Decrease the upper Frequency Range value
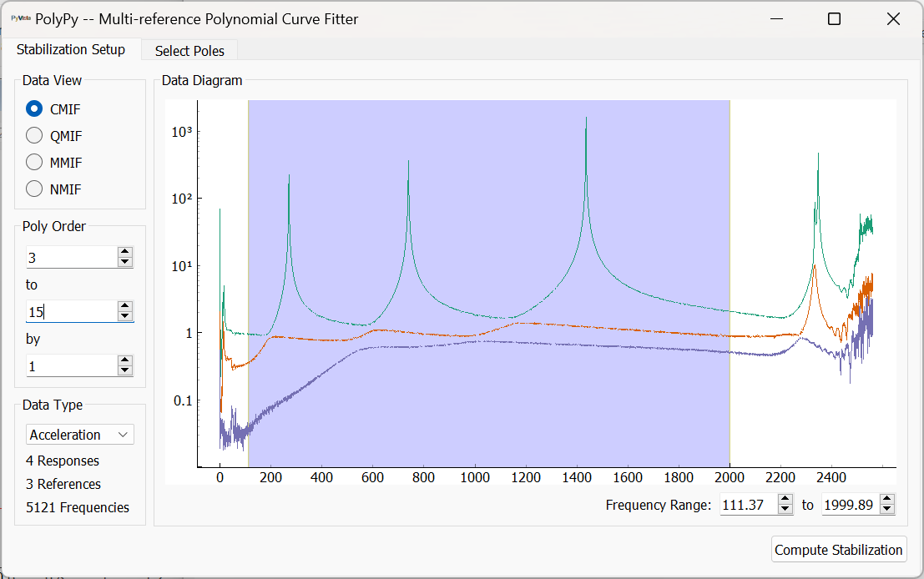The width and height of the screenshot is (924, 579). (x=885, y=508)
